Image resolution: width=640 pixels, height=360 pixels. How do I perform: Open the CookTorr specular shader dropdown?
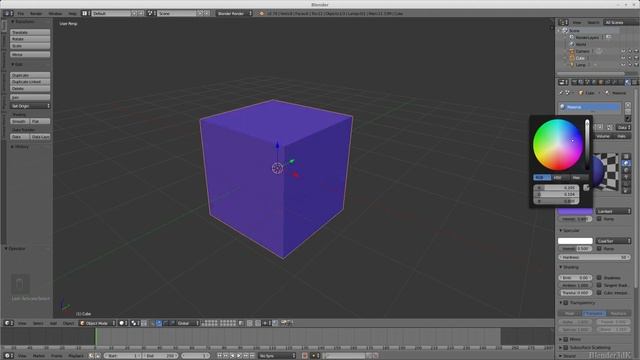point(613,241)
